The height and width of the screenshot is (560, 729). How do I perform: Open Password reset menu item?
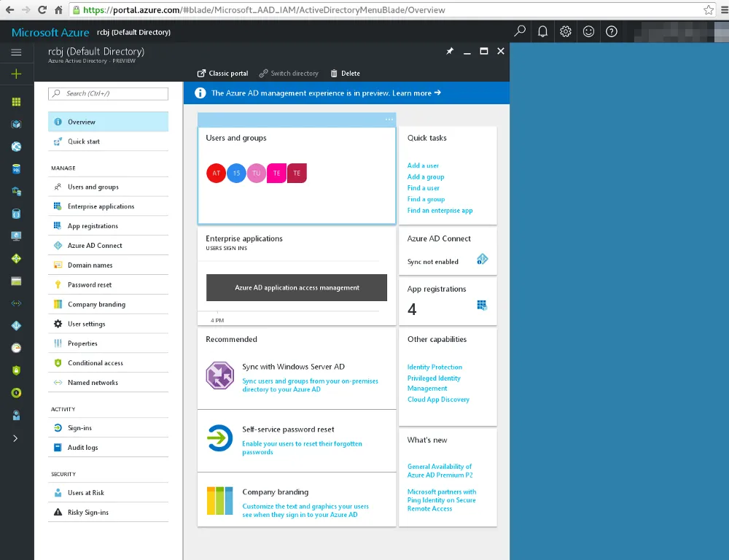coord(109,284)
